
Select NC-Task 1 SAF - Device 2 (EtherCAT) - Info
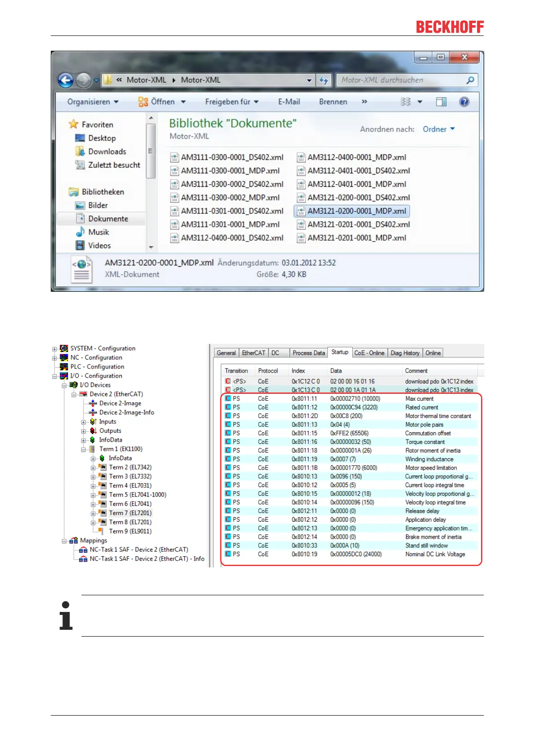(147, 559)
